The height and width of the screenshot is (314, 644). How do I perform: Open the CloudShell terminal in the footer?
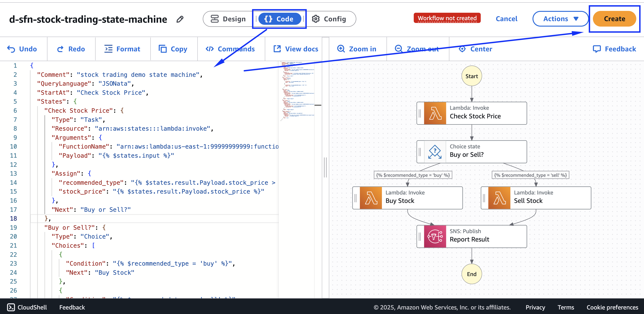[27, 307]
